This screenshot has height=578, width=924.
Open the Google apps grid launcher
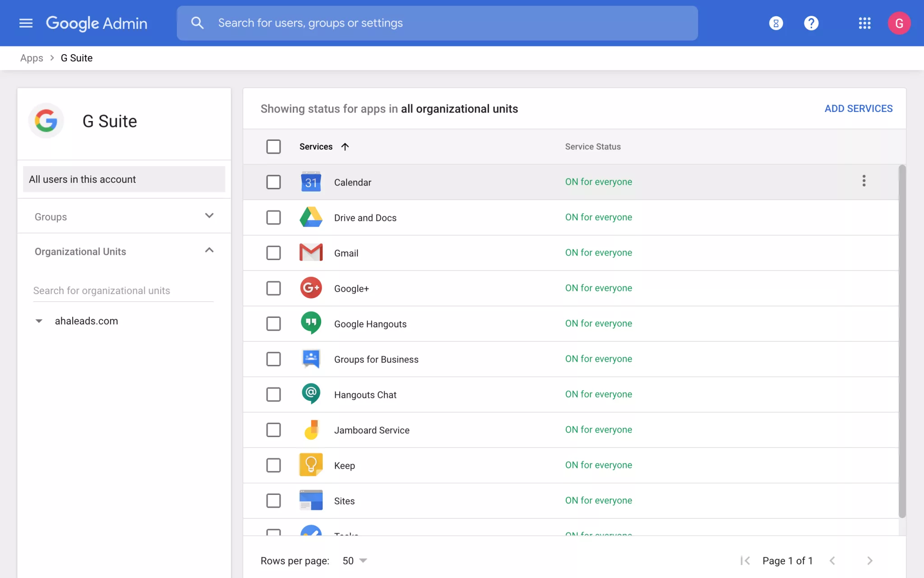pyautogui.click(x=864, y=23)
